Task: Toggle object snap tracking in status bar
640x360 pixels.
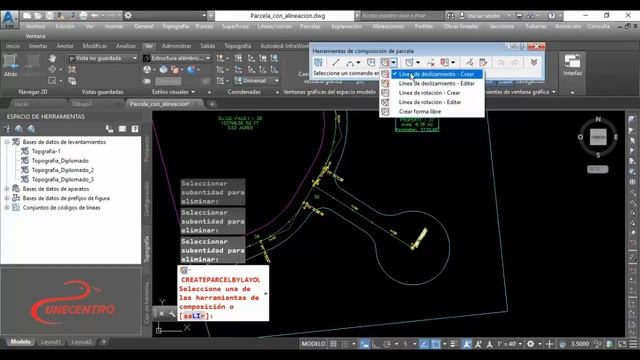Action: [x=424, y=344]
